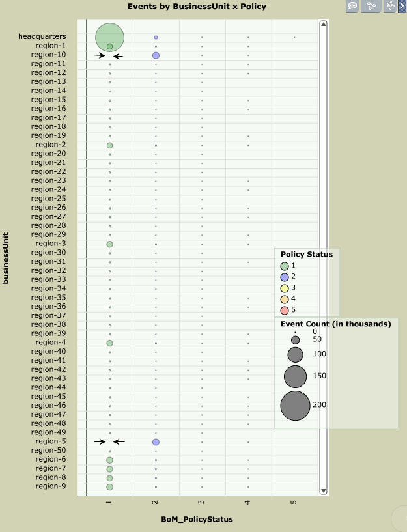Click the region-10 status 2 blue bubble
Viewport: 407px width, 532px height.
156,55
